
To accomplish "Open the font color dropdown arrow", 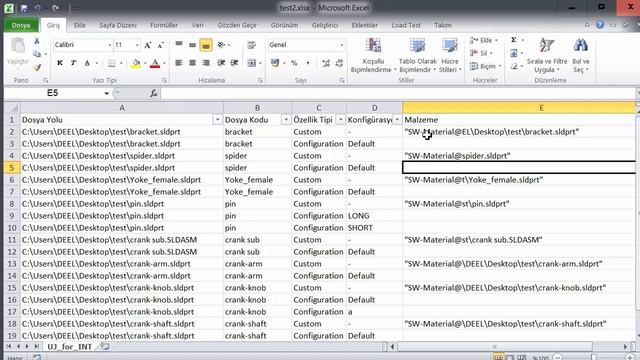I will point(164,63).
